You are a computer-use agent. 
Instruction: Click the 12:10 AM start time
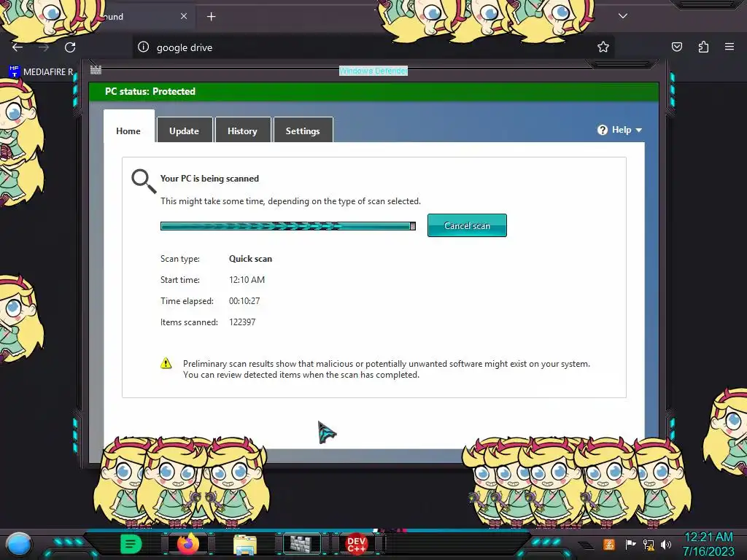(247, 279)
